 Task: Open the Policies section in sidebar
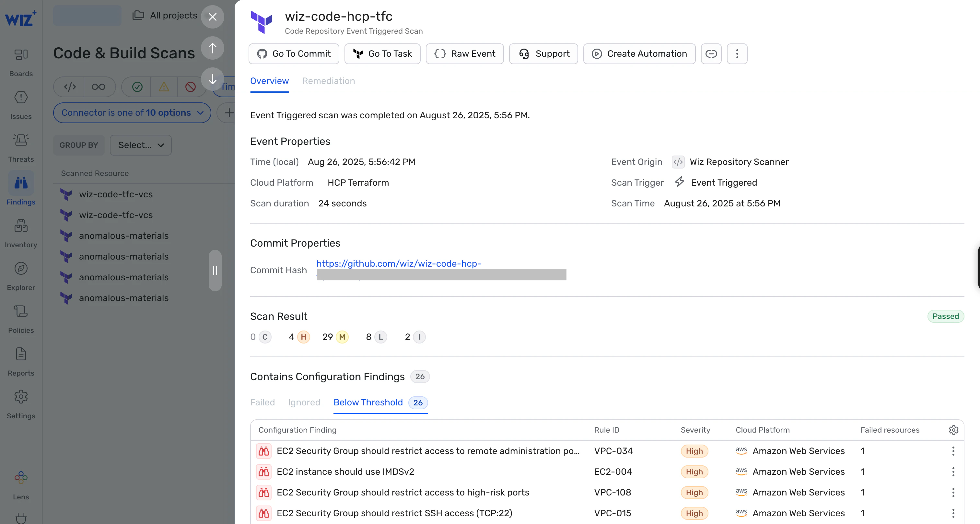21,319
